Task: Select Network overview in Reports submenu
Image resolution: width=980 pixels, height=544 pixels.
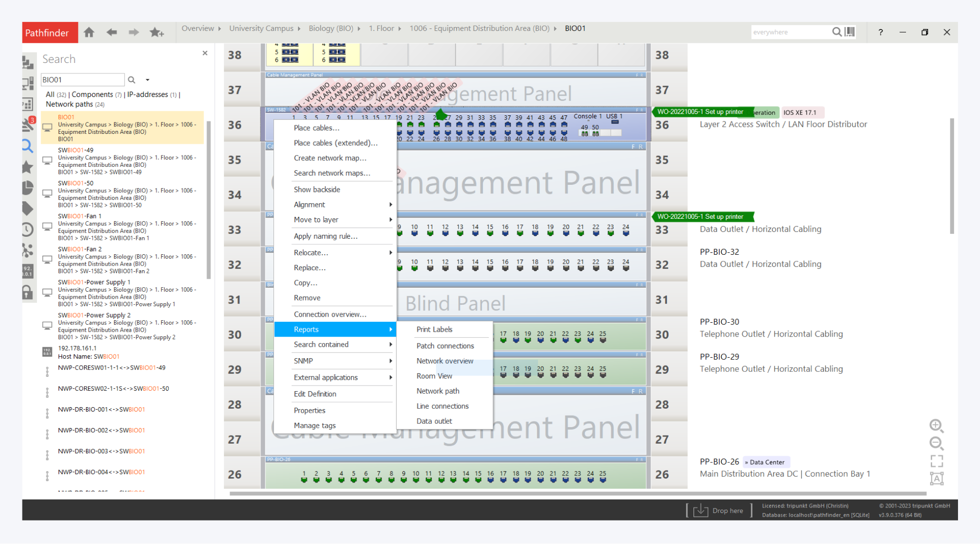Action: point(444,361)
